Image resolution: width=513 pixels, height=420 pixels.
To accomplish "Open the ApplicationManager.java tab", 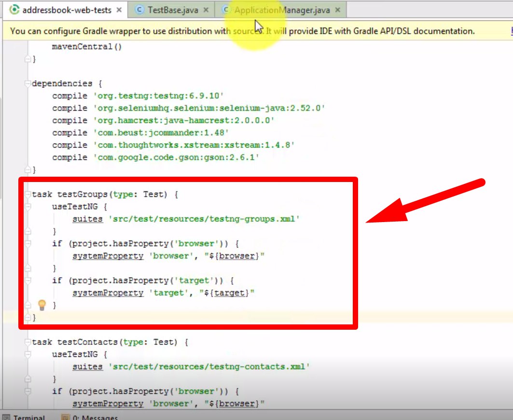I will 282,10.
